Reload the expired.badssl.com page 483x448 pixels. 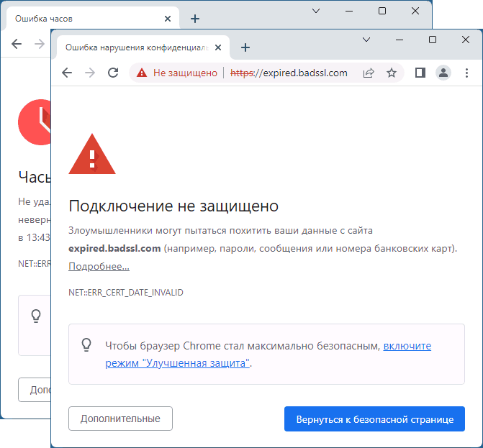tap(113, 73)
